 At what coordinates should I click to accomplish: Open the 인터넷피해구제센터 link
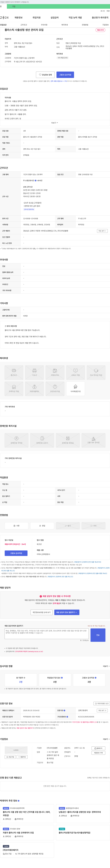coord(29,651)
